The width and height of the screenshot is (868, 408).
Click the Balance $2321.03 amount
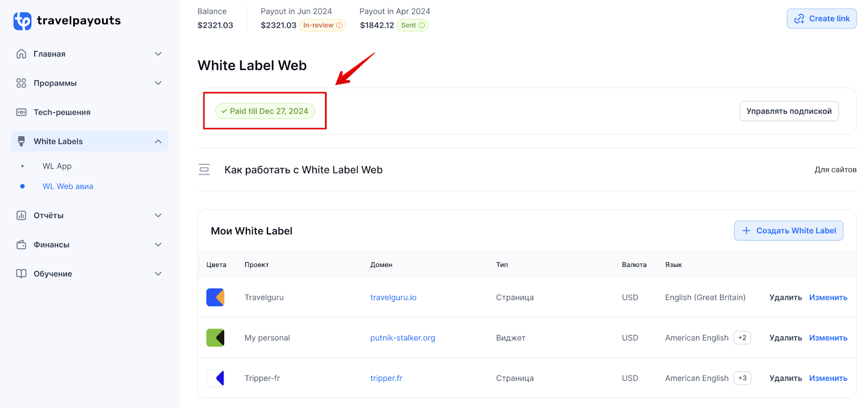pos(215,25)
